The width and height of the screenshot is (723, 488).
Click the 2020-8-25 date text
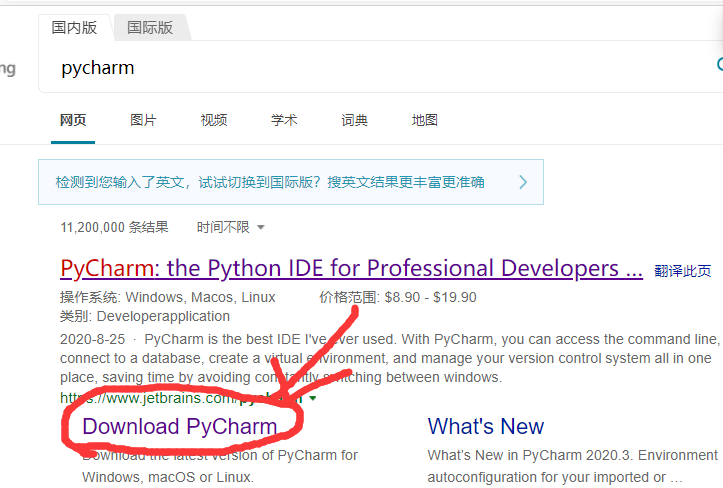92,339
